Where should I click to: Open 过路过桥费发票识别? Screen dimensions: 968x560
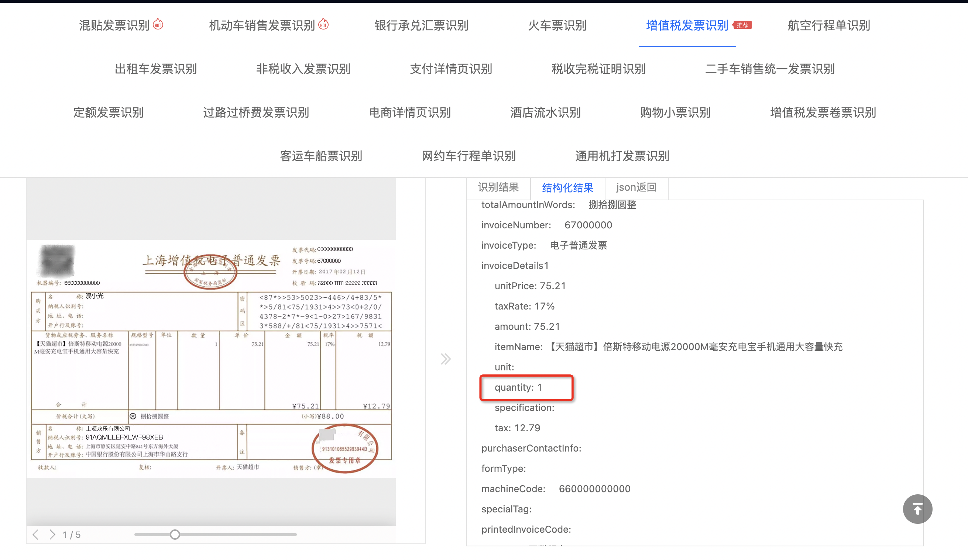pos(256,113)
